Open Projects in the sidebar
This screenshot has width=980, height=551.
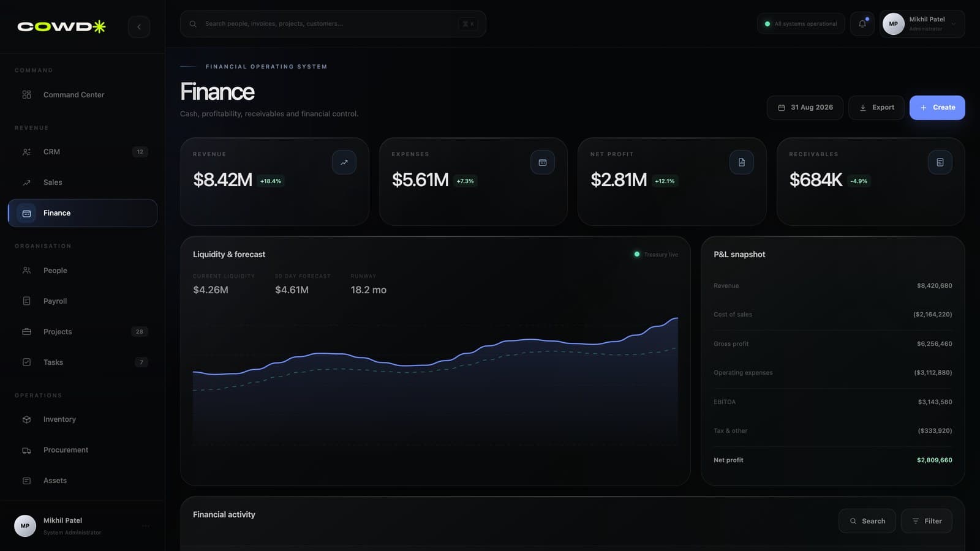(83, 332)
